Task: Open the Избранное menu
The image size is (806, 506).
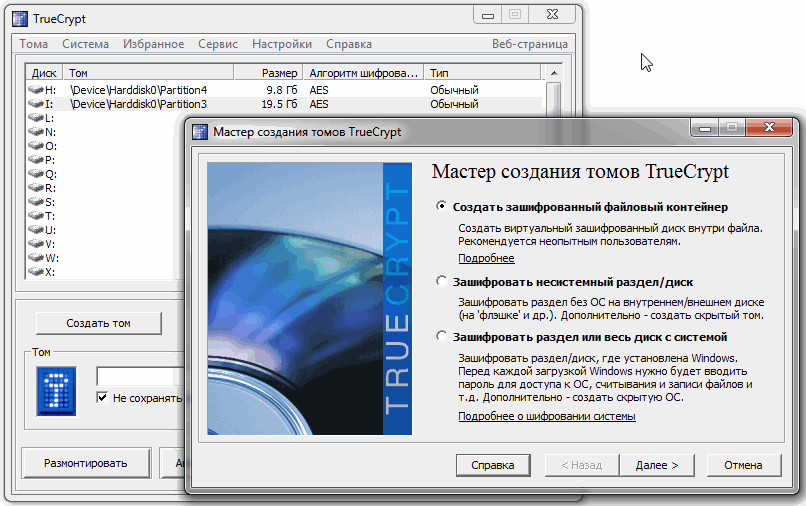Action: [153, 44]
